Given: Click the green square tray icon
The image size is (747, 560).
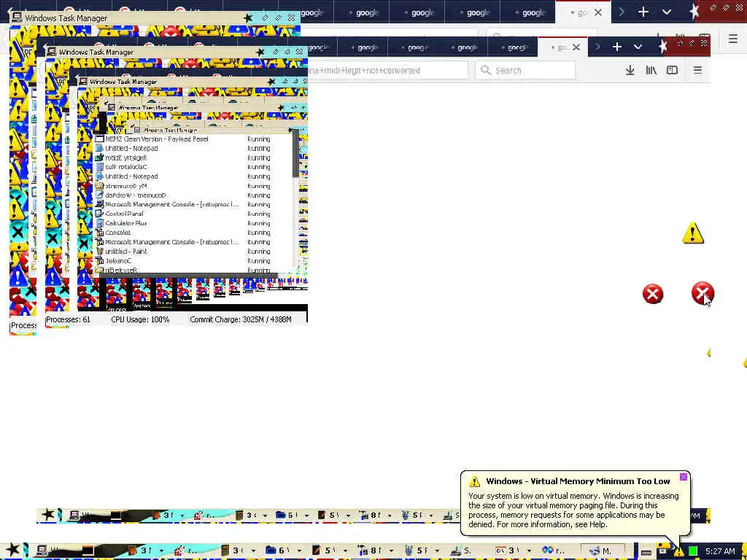Looking at the screenshot, I should point(693,551).
